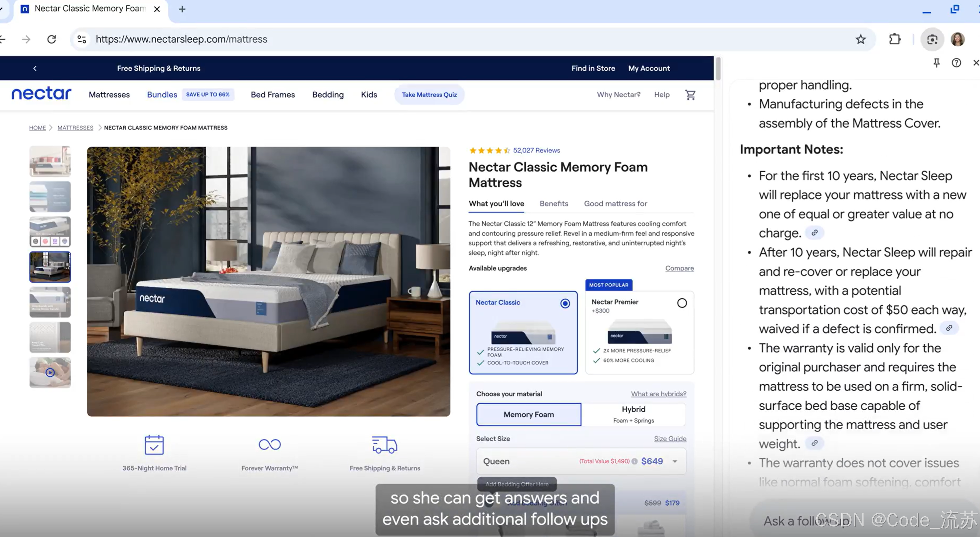
Task: Open What are hybrids? link
Action: (x=658, y=394)
